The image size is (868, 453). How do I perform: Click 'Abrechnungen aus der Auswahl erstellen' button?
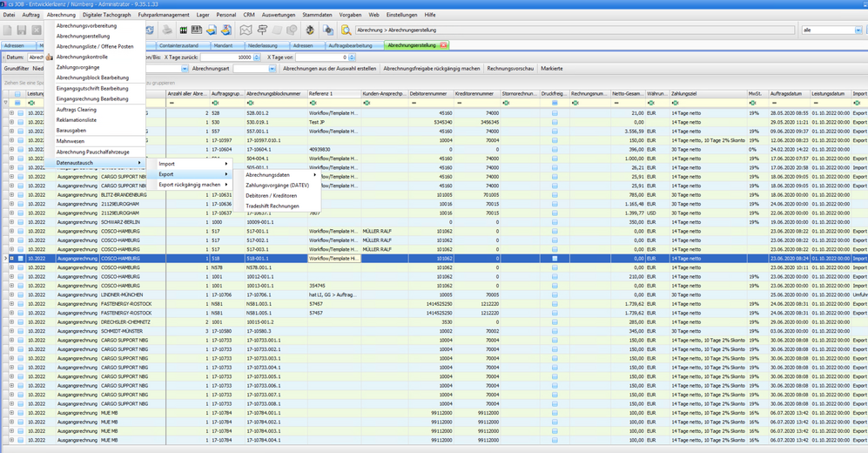(x=329, y=69)
